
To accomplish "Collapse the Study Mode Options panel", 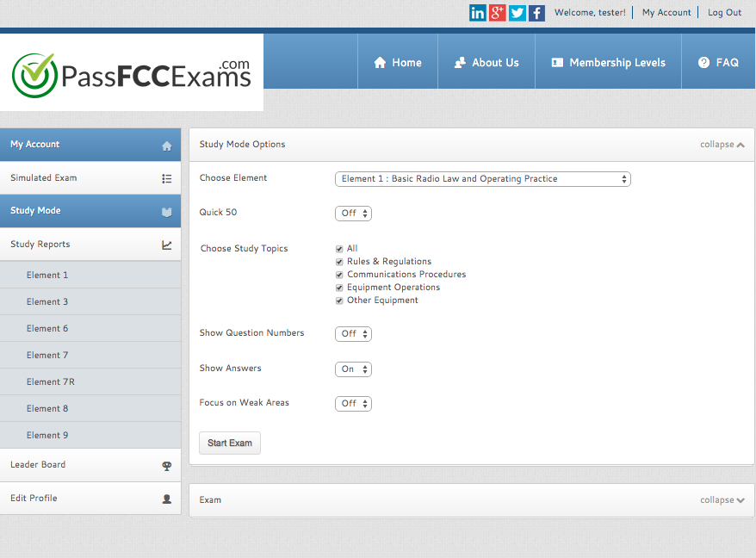I will pyautogui.click(x=722, y=145).
